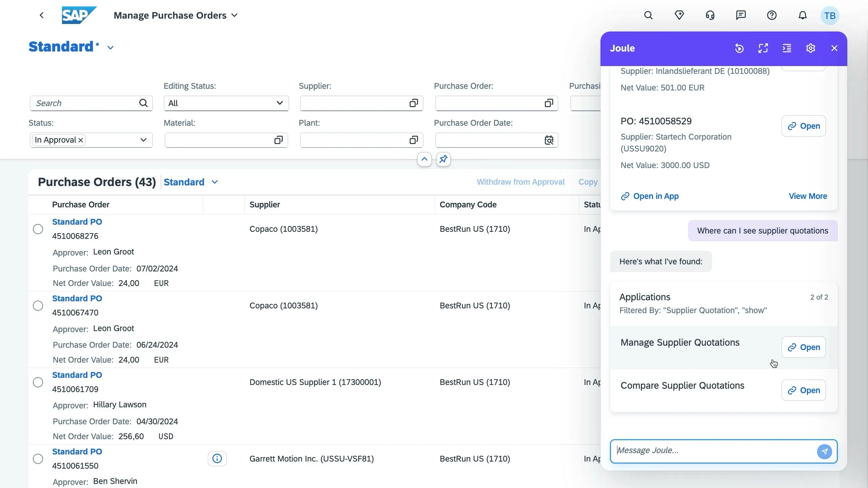
Task: Open Manage Supplier Quotations app
Action: point(803,347)
